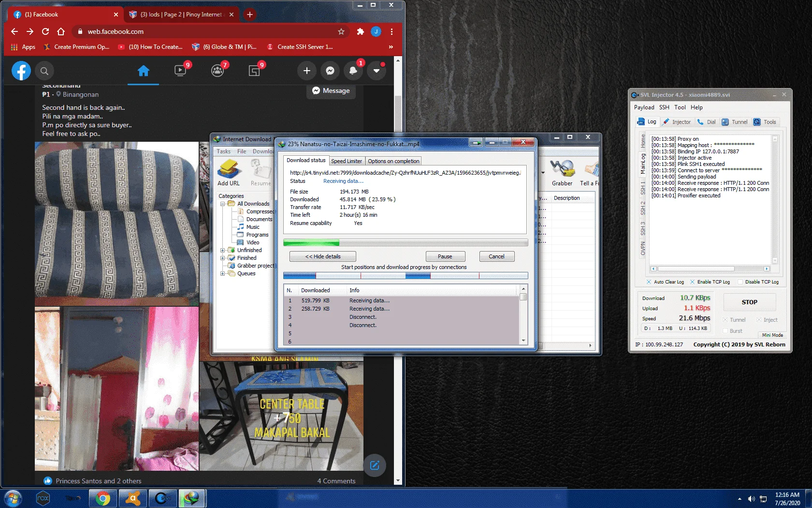Click the green download progress bar
This screenshot has width=812, height=508.
406,242
